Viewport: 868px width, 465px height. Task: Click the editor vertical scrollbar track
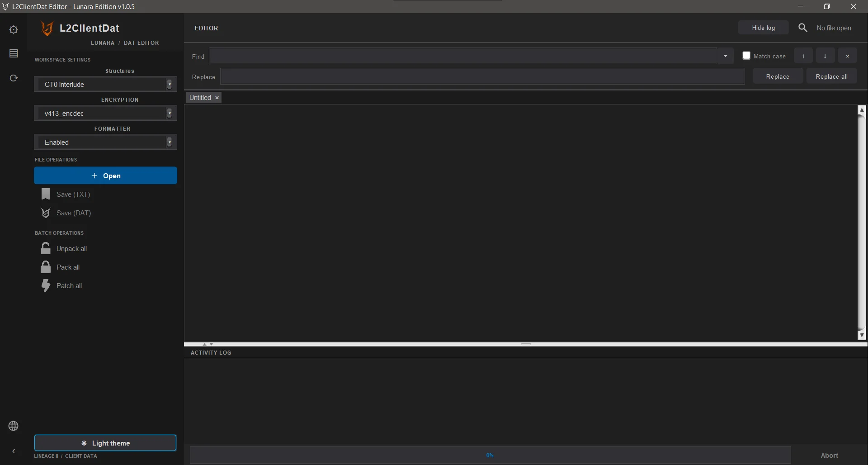point(862,222)
